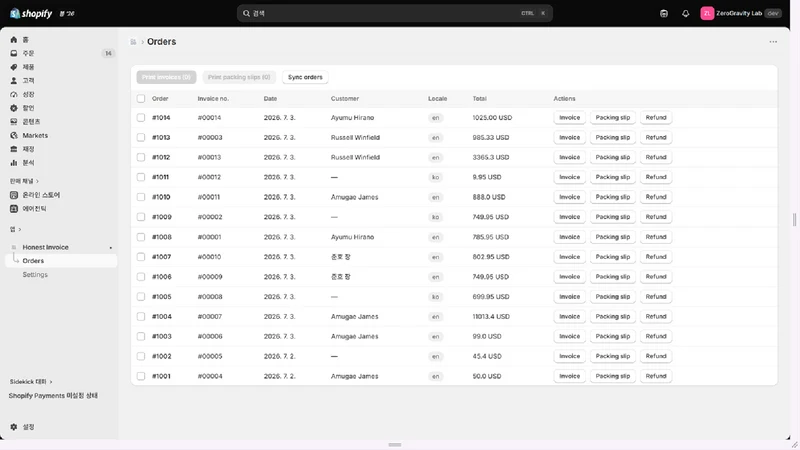Check the box for order #1013
800x450 pixels.
pos(141,137)
